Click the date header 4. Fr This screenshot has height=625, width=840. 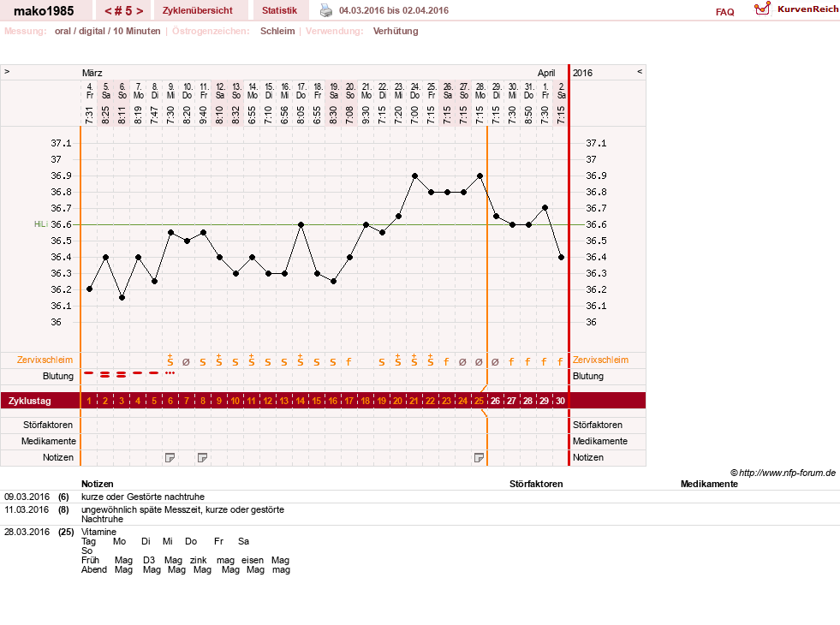coord(89,91)
